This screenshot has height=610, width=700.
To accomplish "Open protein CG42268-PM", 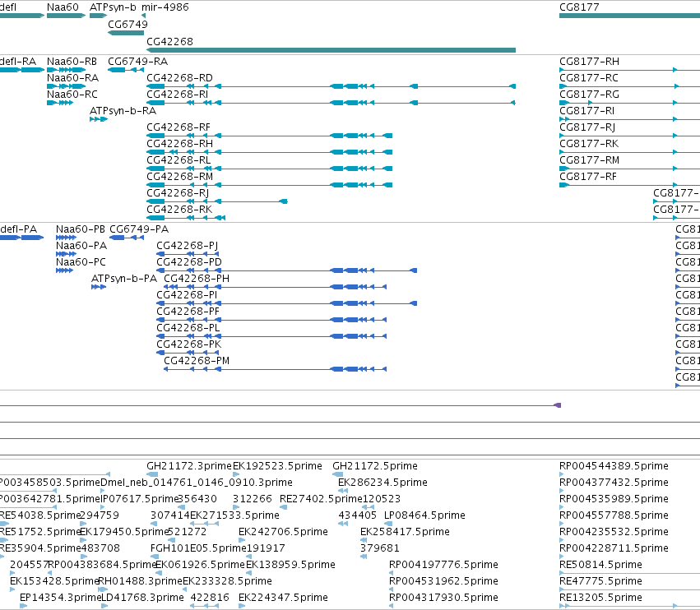I will click(x=197, y=361).
